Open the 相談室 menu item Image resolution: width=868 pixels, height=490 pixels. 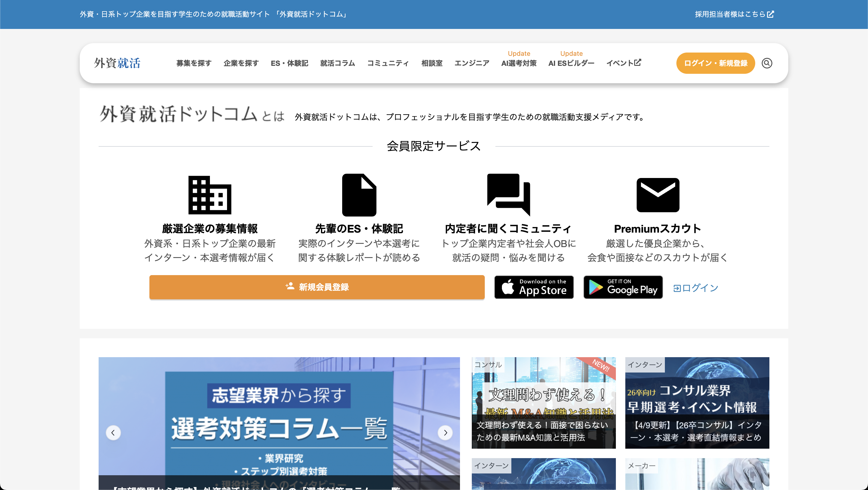432,63
